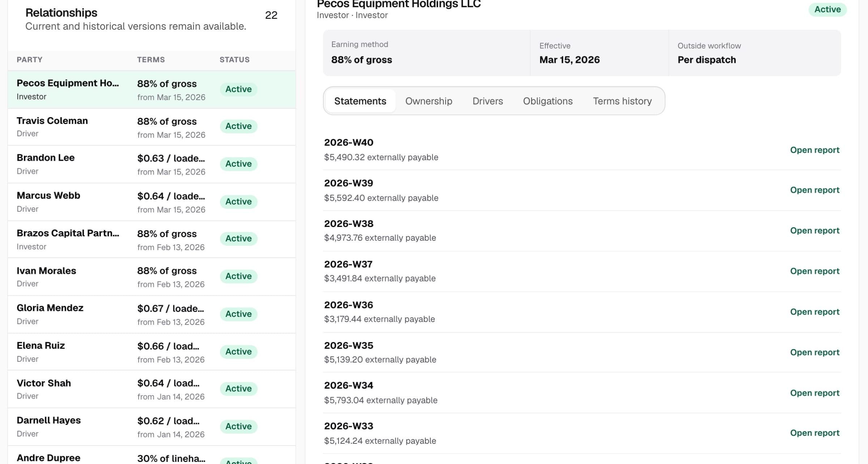Open report for 2026-W40
Image resolution: width=868 pixels, height=464 pixels.
[814, 150]
